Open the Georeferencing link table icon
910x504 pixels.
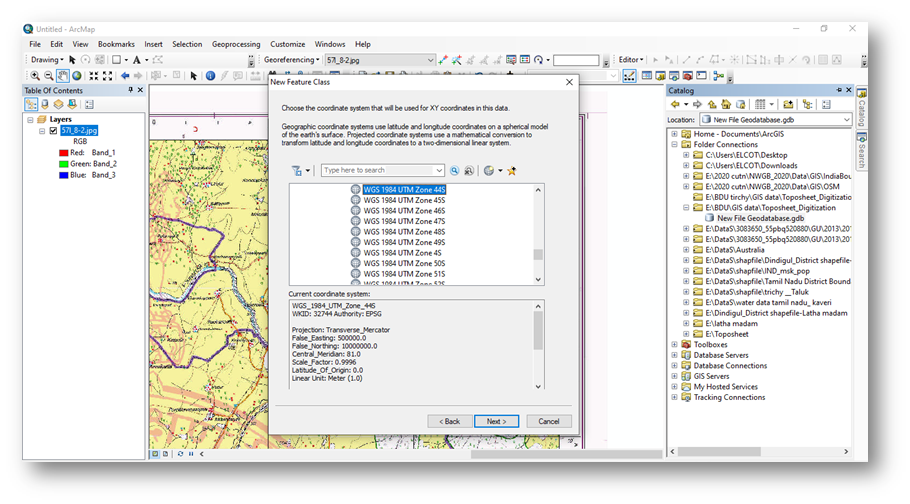525,60
